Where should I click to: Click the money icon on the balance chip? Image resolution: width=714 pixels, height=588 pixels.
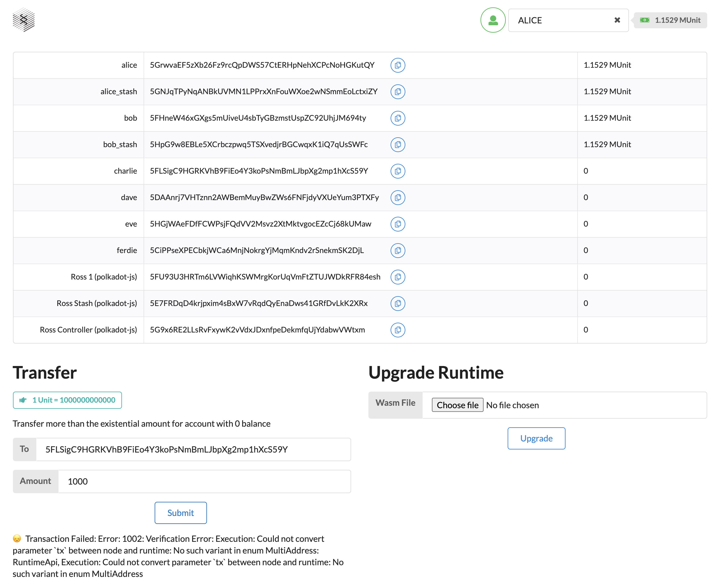click(644, 20)
